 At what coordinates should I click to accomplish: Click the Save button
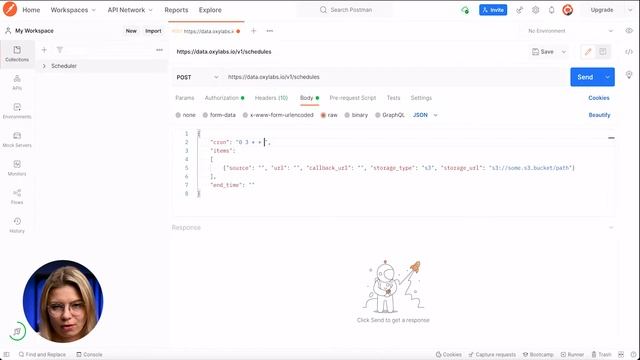(x=543, y=52)
